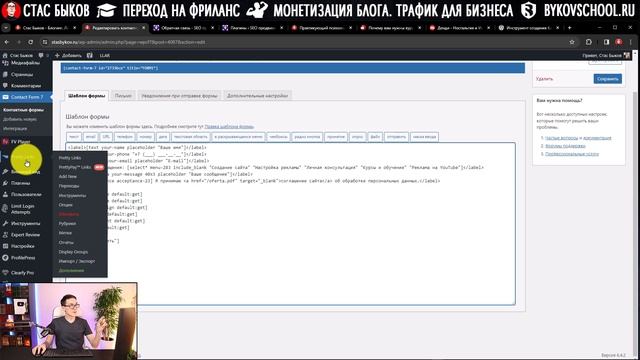Insert a дата tag into the form

tap(162, 137)
